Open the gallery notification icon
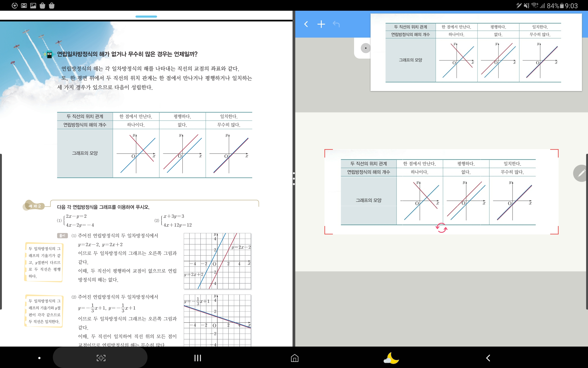This screenshot has width=588, height=368. point(33,6)
